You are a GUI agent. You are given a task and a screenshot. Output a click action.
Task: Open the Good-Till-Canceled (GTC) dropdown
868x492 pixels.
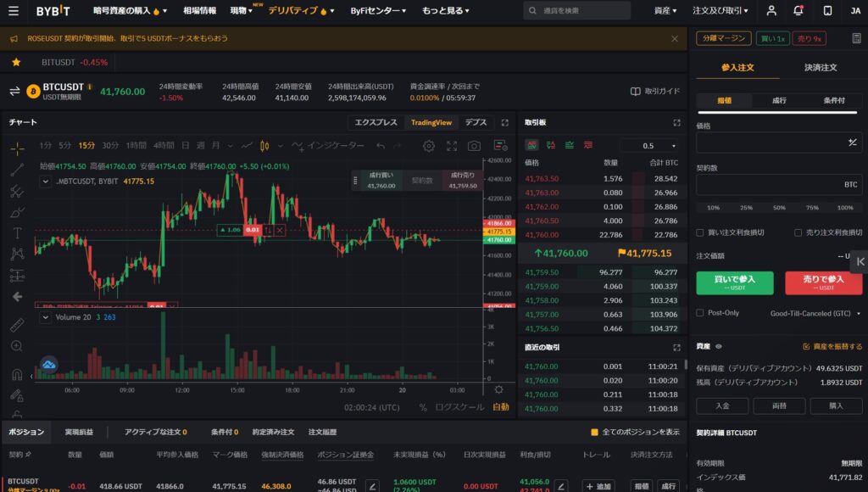[x=815, y=314]
